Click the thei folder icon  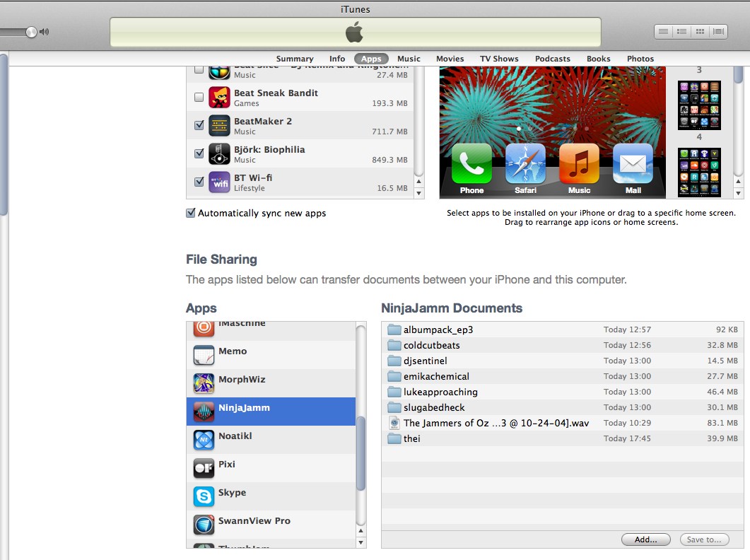[394, 438]
